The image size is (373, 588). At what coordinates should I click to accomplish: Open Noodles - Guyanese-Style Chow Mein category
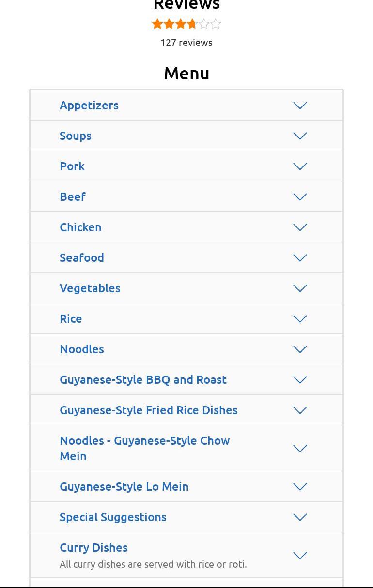point(144,448)
